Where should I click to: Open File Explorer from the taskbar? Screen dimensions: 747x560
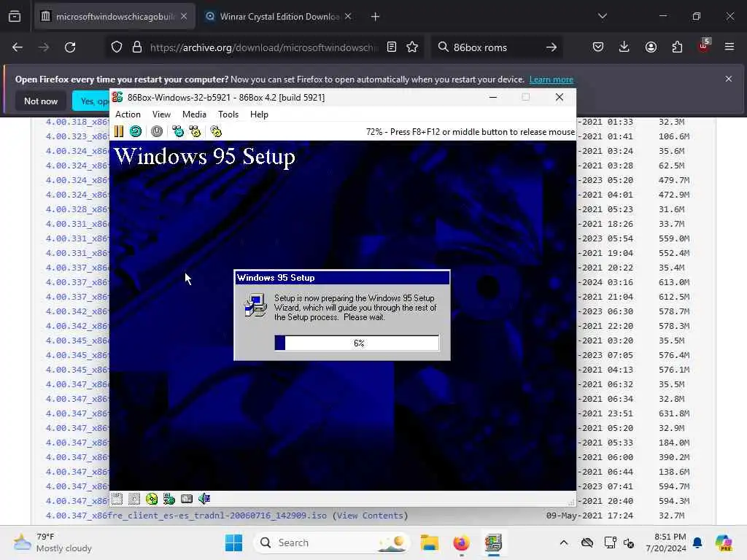point(429,542)
